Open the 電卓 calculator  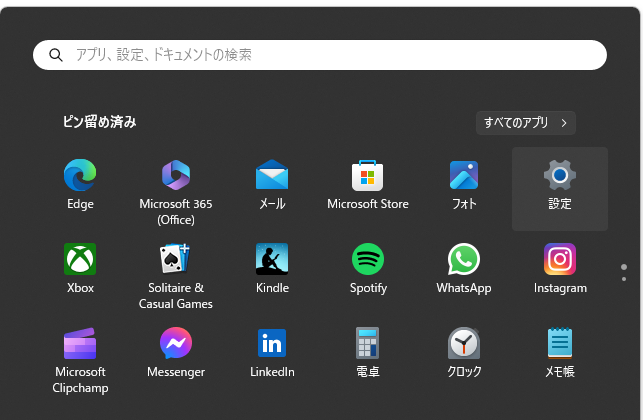click(368, 353)
